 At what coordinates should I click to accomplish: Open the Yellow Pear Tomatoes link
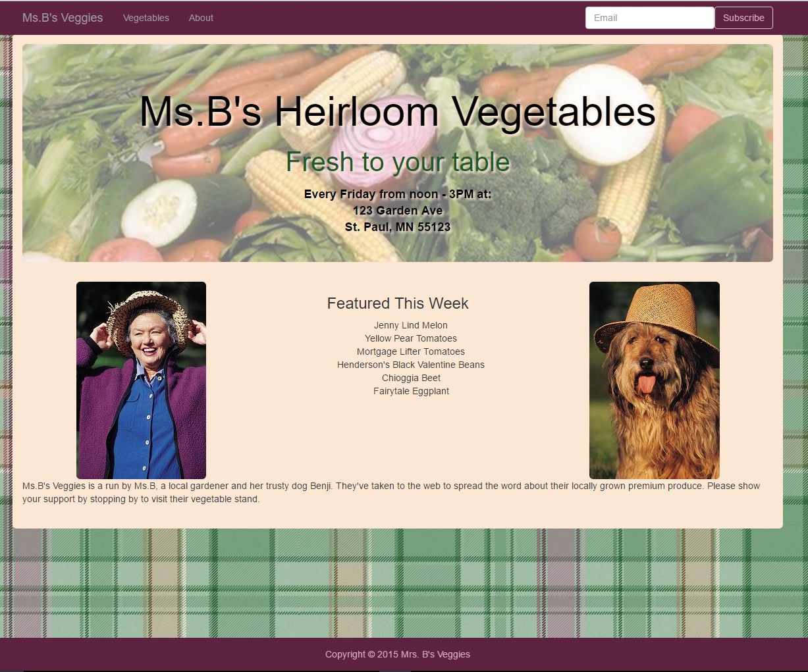point(410,338)
